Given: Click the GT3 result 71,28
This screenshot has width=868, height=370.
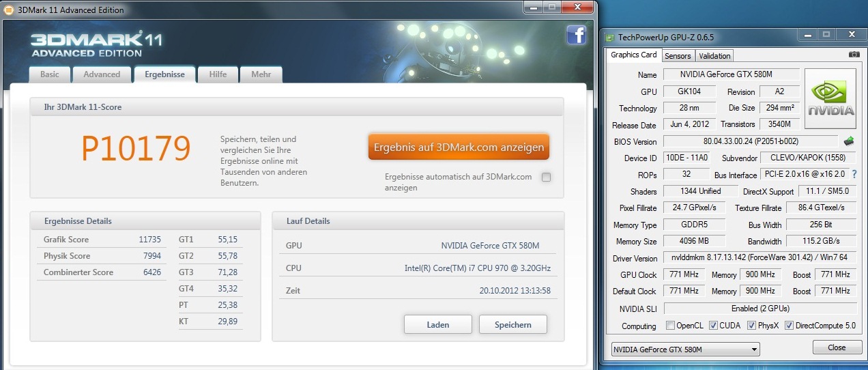Looking at the screenshot, I should pyautogui.click(x=228, y=272).
